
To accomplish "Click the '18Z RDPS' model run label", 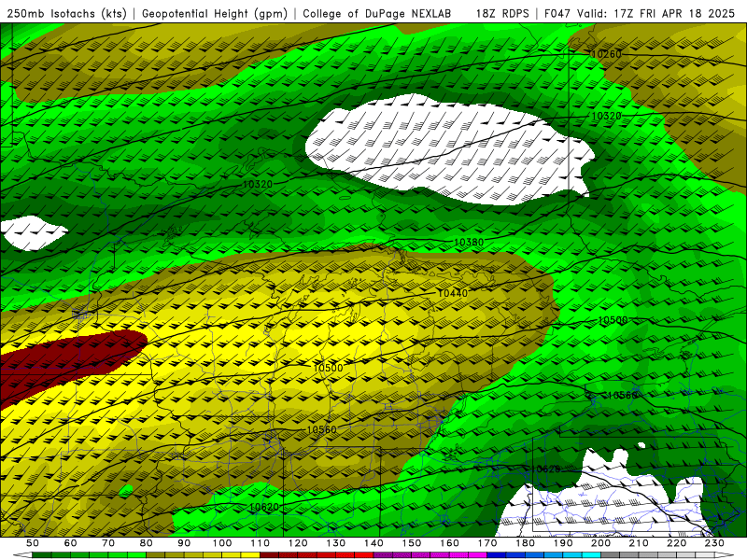I will tap(502, 13).
